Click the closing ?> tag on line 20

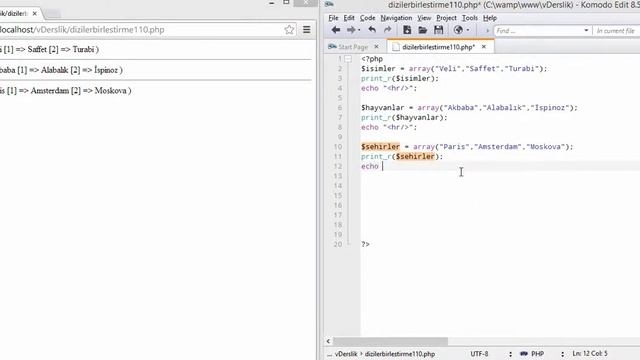365,244
